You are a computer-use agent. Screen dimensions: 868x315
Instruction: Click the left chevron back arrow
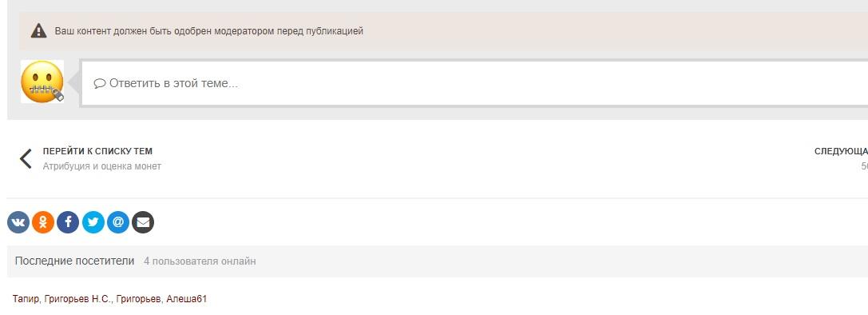pyautogui.click(x=26, y=158)
